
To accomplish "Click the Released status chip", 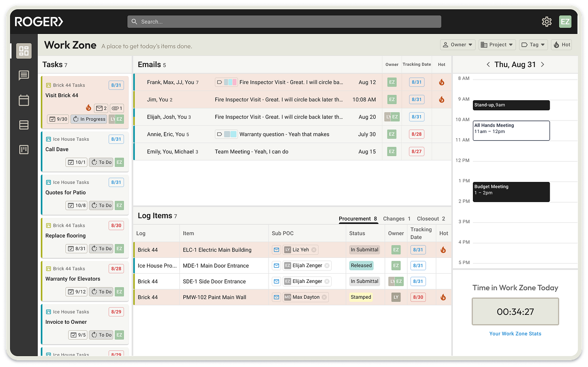I will coord(361,266).
